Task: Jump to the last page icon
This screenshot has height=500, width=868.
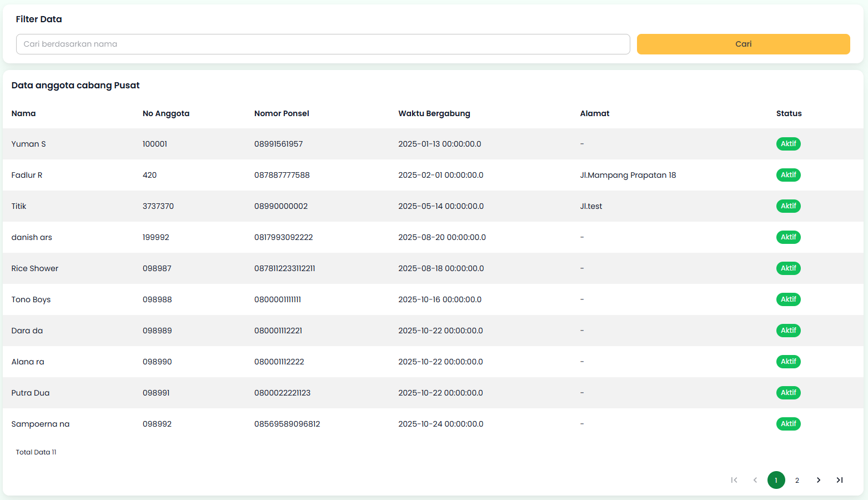Action: [x=839, y=480]
